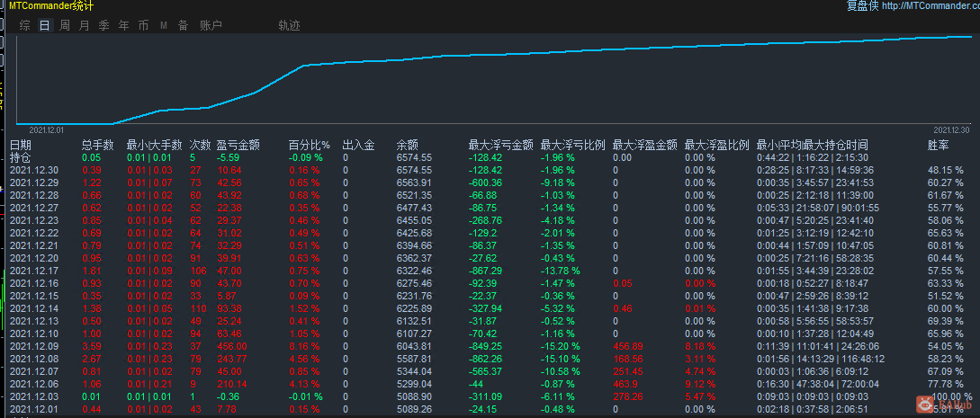Viewport: 980px width, 418px height.
Task: Open the 币 currency tab
Action: 144,25
